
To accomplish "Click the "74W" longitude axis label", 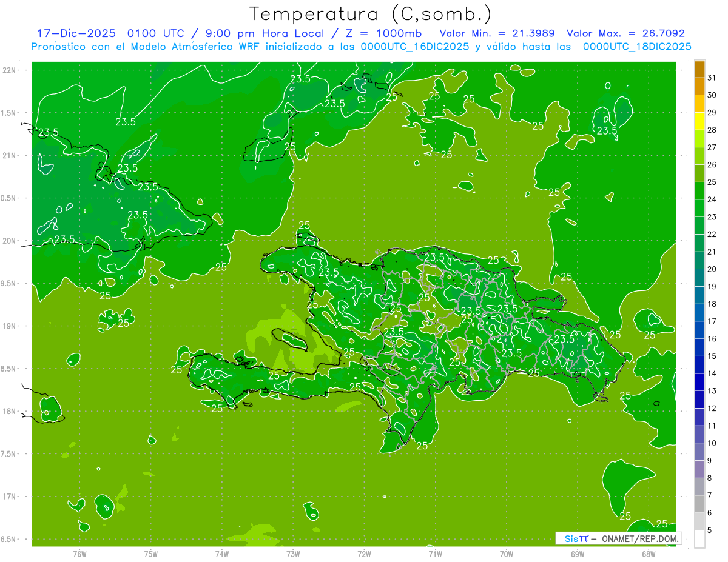I will [x=222, y=554].
